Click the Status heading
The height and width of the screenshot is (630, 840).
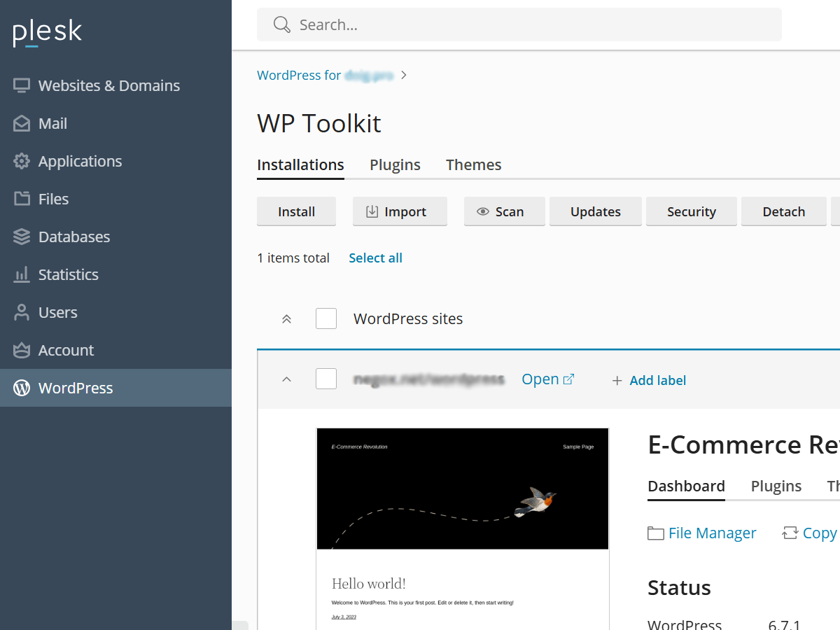[679, 587]
